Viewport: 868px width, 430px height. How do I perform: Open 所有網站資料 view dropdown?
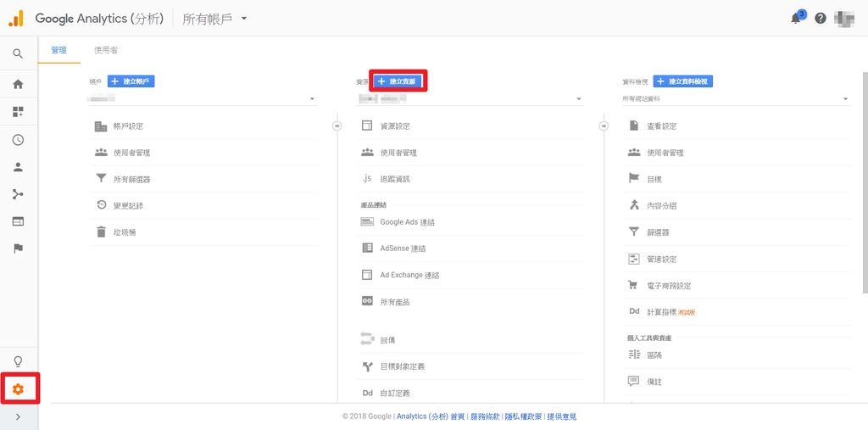[x=736, y=98]
